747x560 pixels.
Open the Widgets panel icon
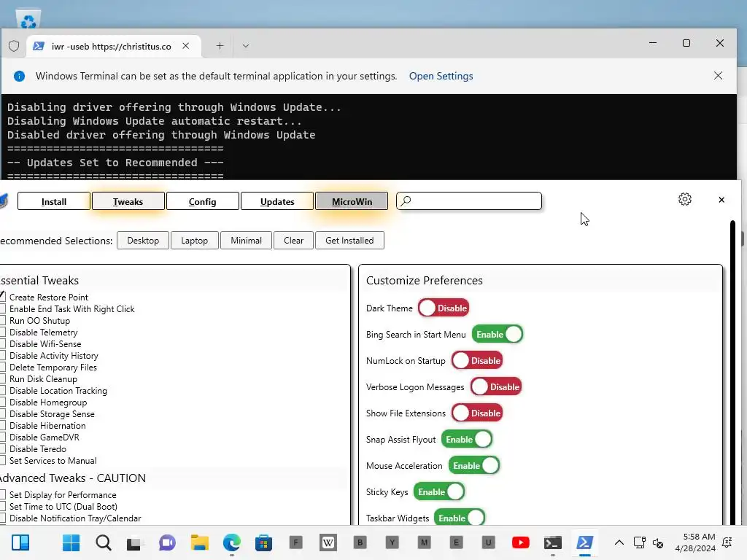coord(20,542)
